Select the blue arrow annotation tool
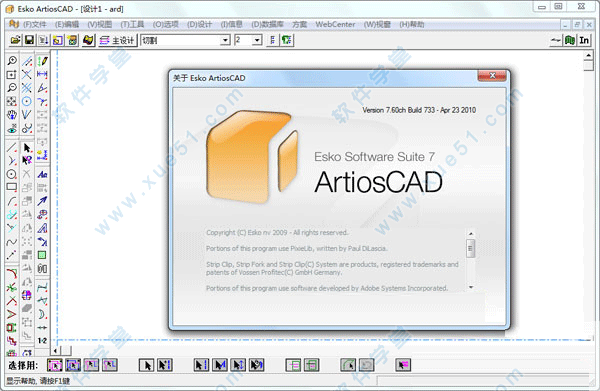The image size is (600, 391). tap(42, 201)
